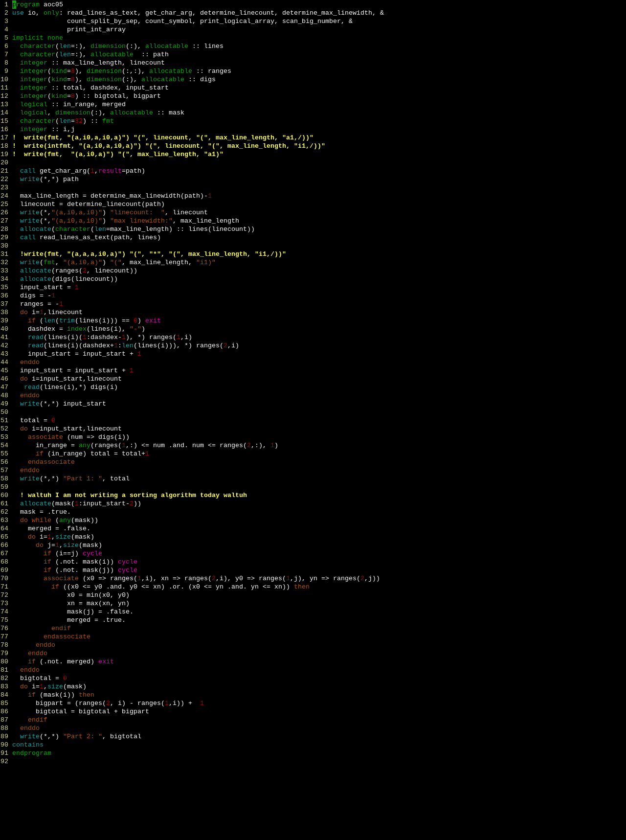Click 'if (in_range) total = total+1'

[x=92, y=454]
